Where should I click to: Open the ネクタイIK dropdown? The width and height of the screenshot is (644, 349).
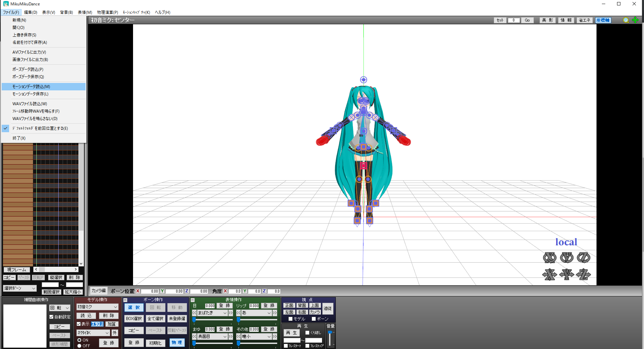[x=93, y=333]
